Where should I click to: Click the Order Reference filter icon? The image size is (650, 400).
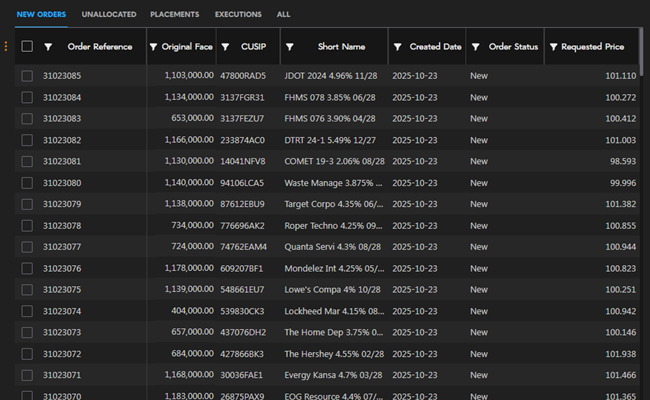pos(48,47)
